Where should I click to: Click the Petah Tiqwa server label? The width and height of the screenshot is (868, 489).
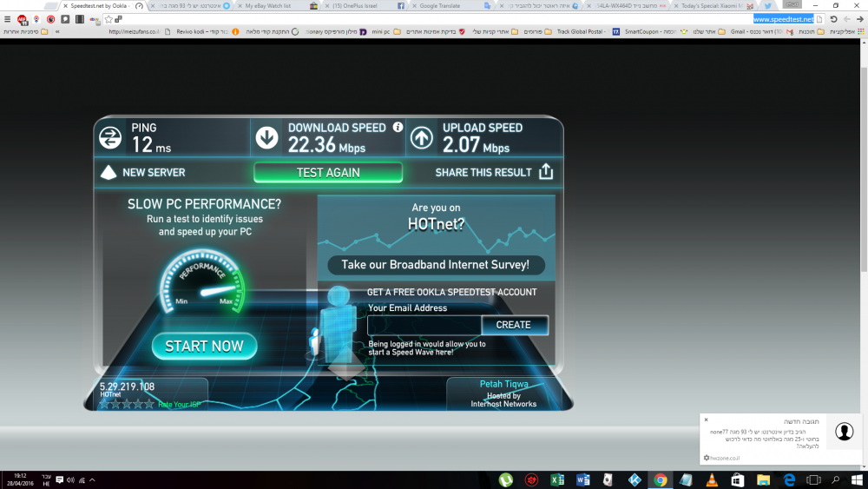click(x=503, y=384)
